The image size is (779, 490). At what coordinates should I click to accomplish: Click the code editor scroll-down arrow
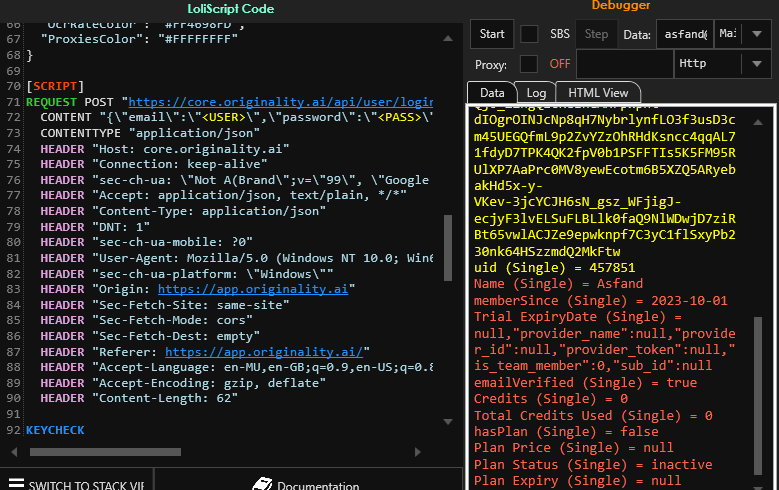click(x=448, y=422)
